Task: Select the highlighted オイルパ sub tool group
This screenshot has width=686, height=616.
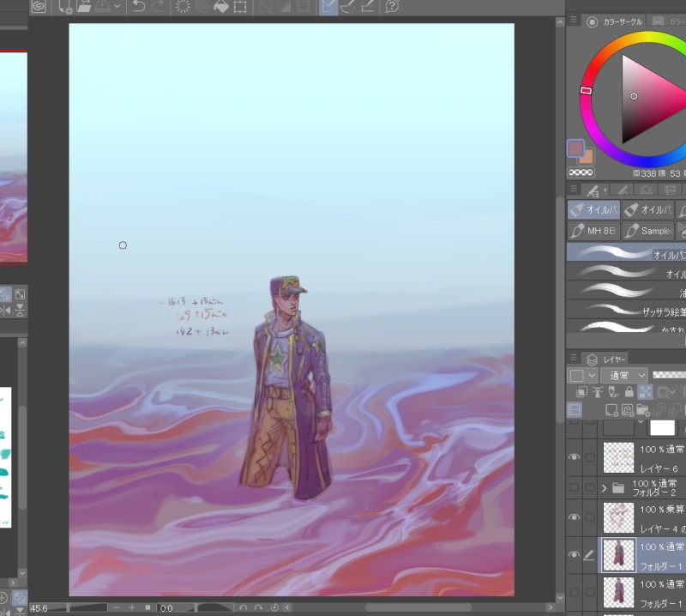Action: pos(593,209)
